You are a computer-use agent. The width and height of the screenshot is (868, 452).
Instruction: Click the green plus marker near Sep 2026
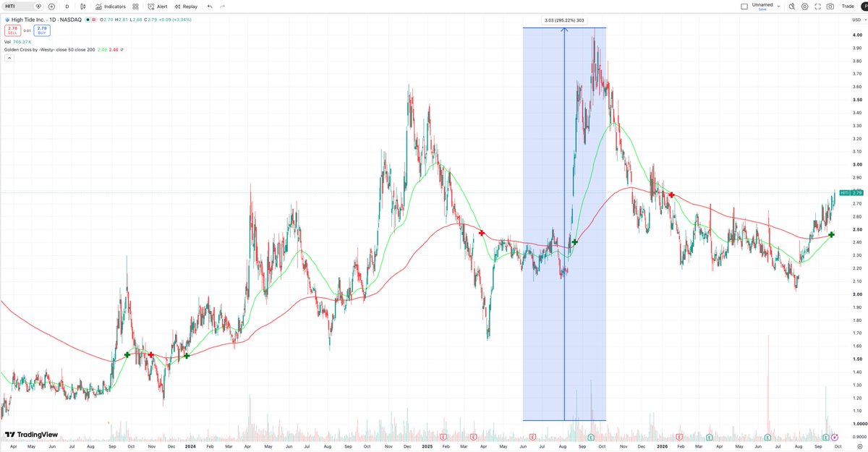coord(832,234)
